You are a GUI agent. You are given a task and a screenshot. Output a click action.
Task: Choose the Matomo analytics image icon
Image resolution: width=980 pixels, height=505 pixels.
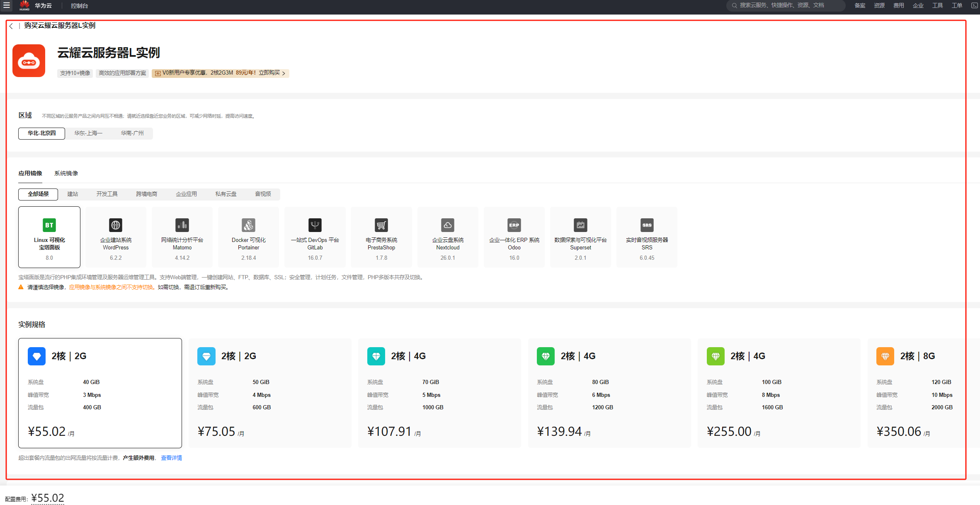[x=182, y=225]
